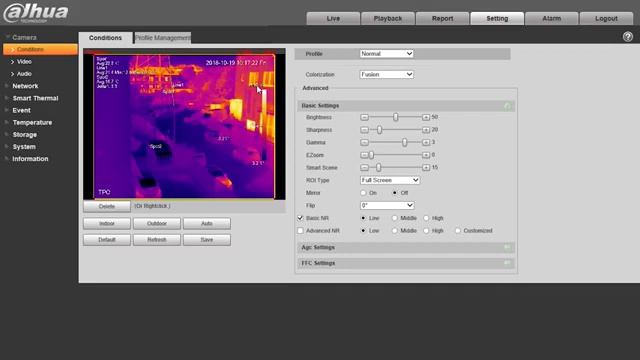This screenshot has width=640, height=360.
Task: Decrease Gamma with minus icon
Action: point(364,142)
